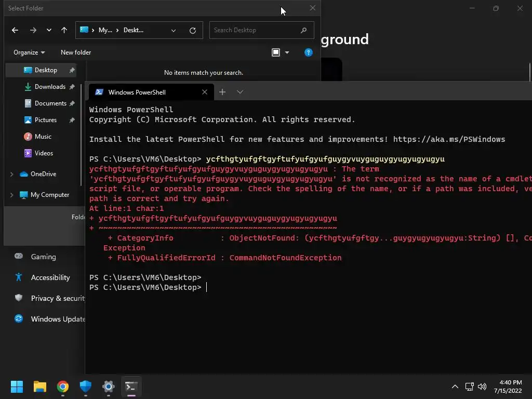Expand the OneDrive tree node
Viewport: 532px width, 399px height.
(x=12, y=174)
